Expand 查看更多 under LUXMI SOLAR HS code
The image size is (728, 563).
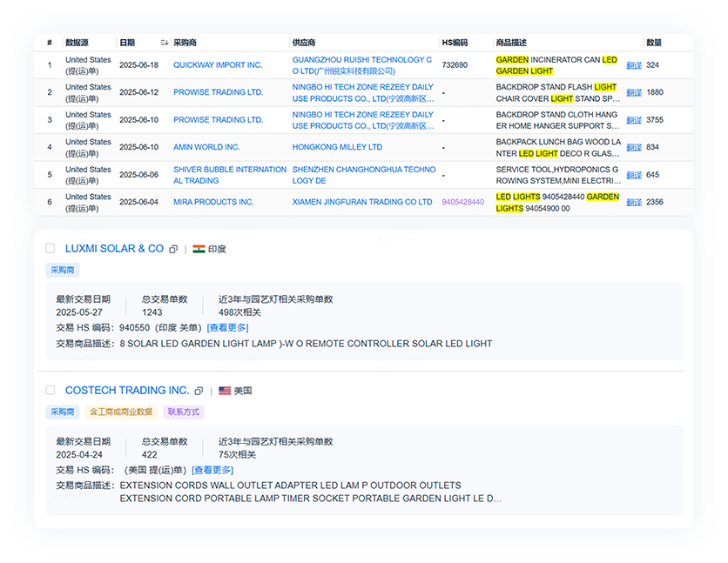[227, 328]
